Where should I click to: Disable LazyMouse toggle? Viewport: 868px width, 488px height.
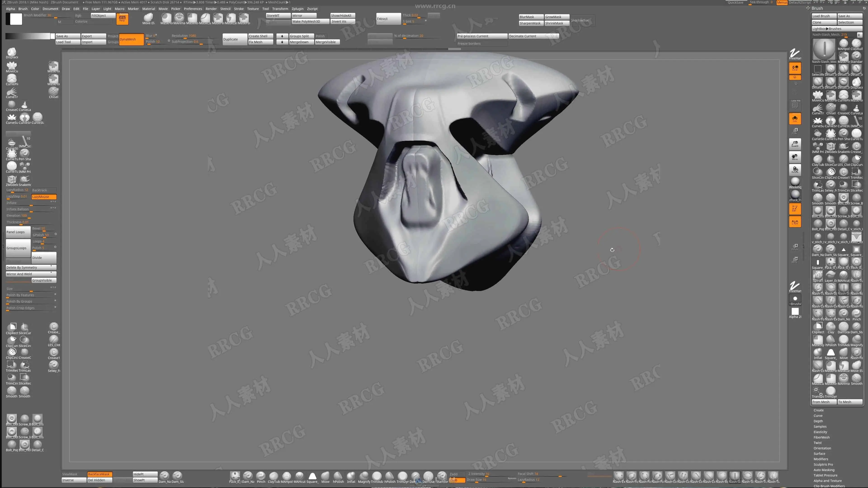point(44,197)
